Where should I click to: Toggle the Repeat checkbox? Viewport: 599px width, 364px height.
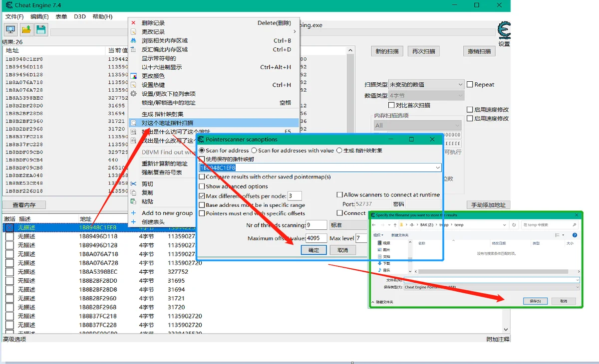click(470, 85)
